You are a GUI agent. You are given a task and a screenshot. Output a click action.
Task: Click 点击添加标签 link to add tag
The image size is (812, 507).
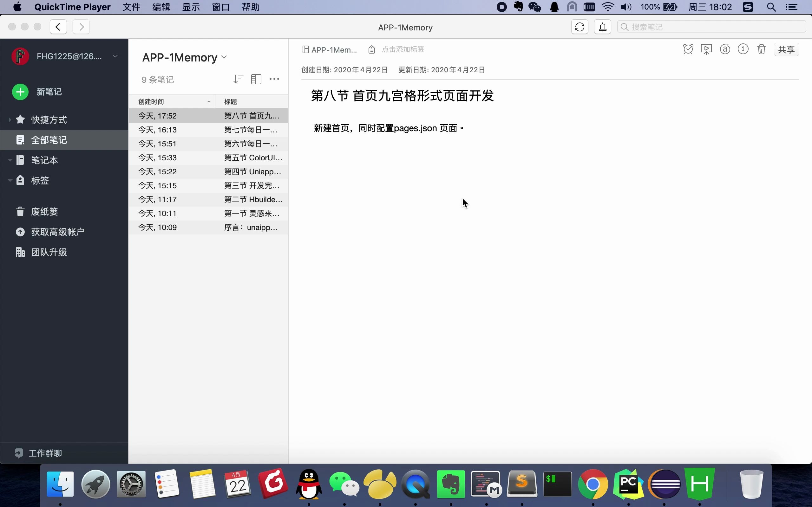403,49
